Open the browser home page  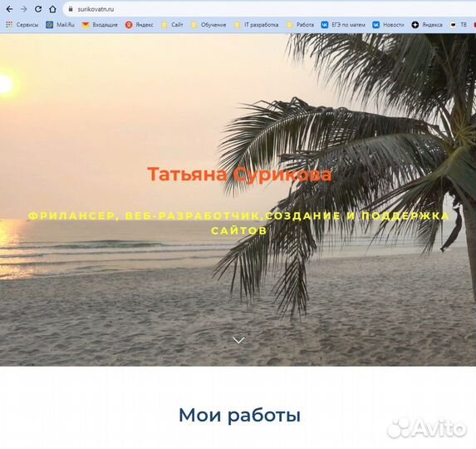click(x=53, y=9)
